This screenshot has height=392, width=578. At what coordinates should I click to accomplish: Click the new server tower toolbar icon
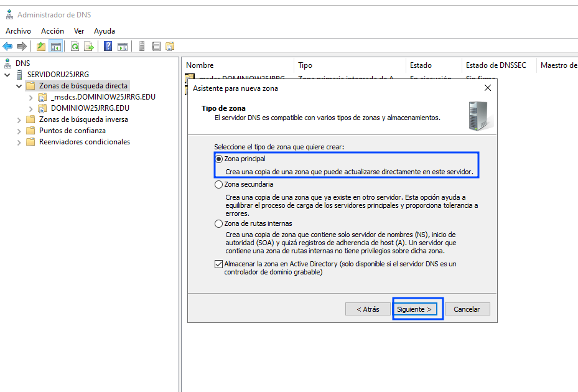pos(142,47)
